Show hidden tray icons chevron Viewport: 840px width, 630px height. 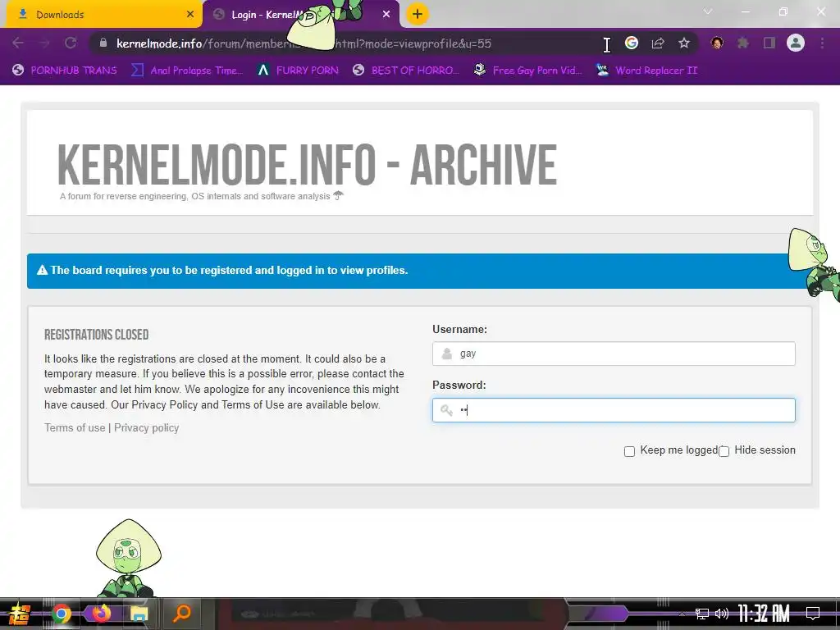tap(682, 614)
